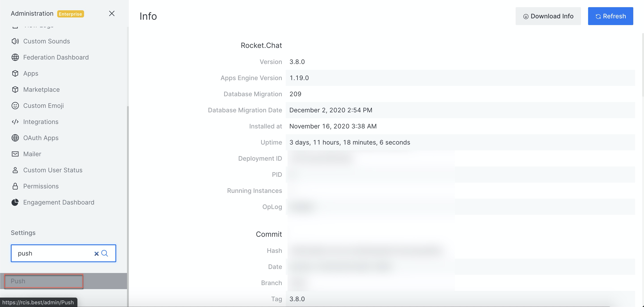This screenshot has width=644, height=307.
Task: Click the Custom Emoji smiley icon
Action: [15, 106]
